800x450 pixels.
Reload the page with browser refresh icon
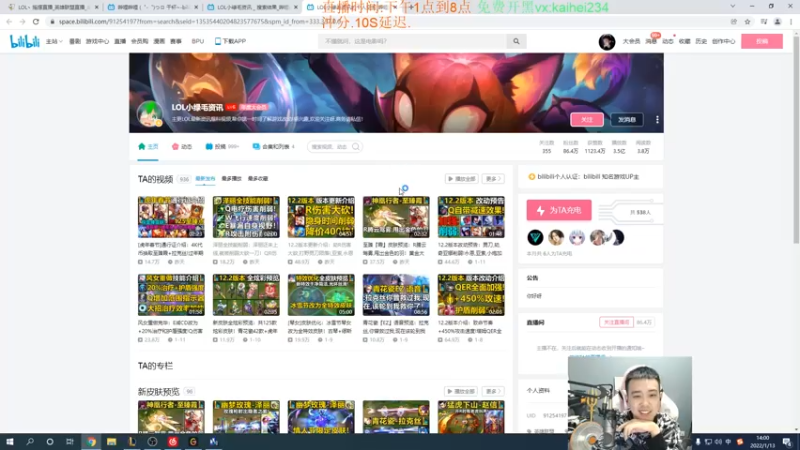pyautogui.click(x=36, y=21)
